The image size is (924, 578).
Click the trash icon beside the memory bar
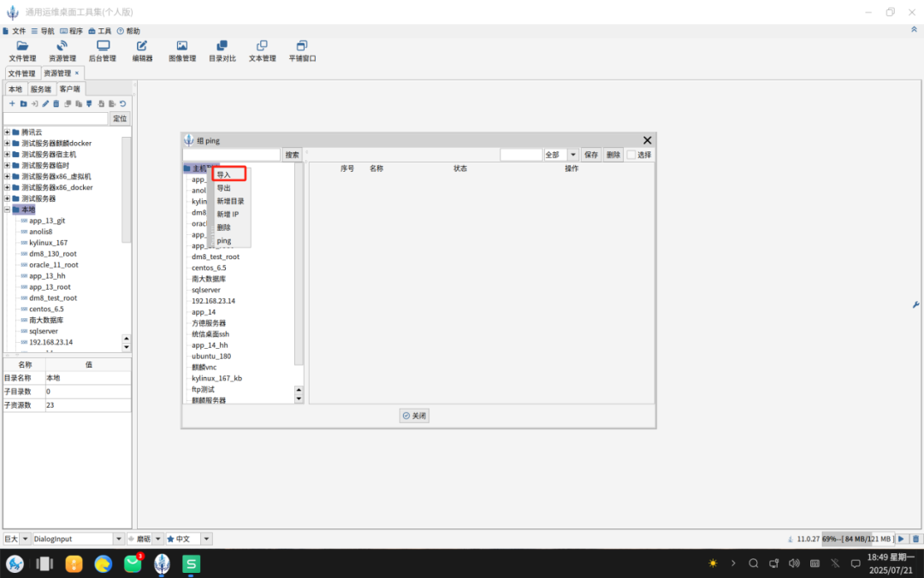[x=915, y=539]
